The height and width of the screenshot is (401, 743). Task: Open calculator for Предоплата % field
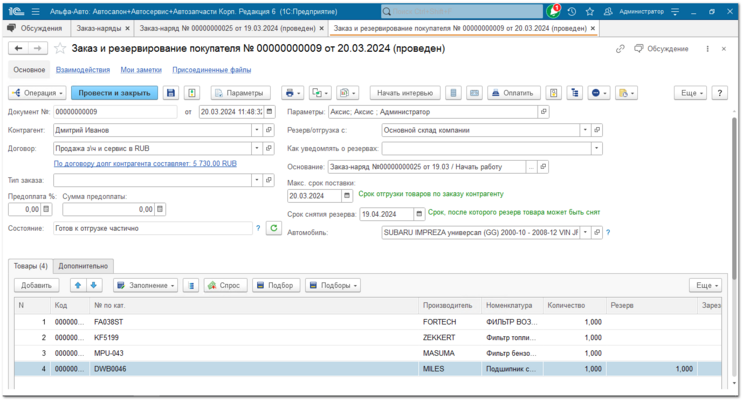pyautogui.click(x=46, y=209)
